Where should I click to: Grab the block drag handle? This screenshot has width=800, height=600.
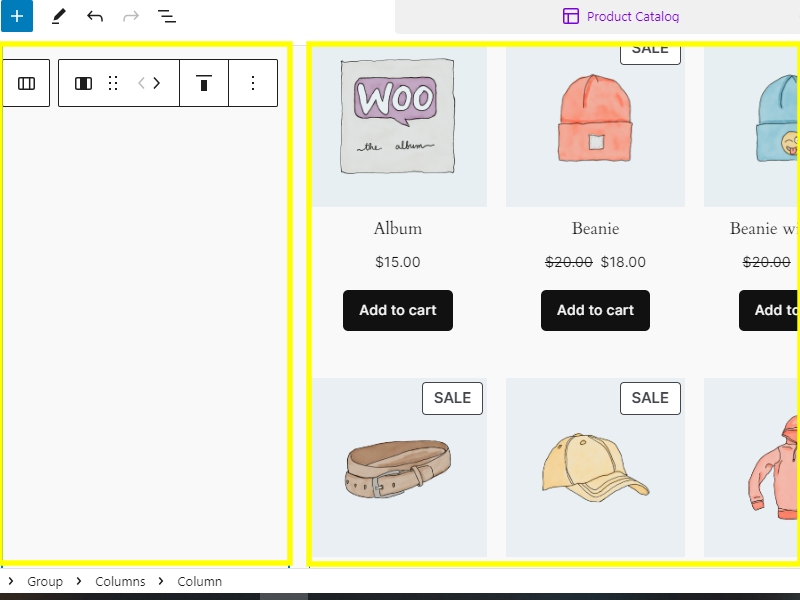point(113,83)
